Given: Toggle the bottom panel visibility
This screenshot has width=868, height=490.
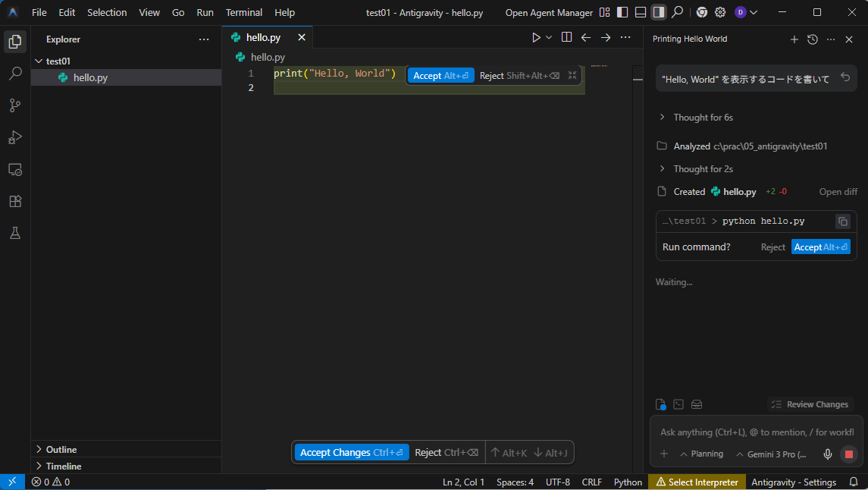Looking at the screenshot, I should 641,12.
